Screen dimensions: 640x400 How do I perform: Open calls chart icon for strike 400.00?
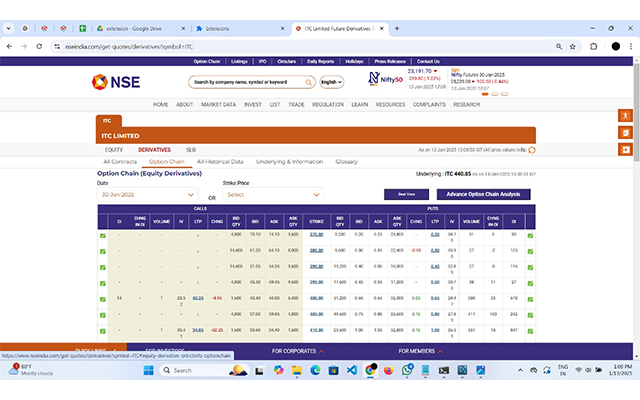103,300
